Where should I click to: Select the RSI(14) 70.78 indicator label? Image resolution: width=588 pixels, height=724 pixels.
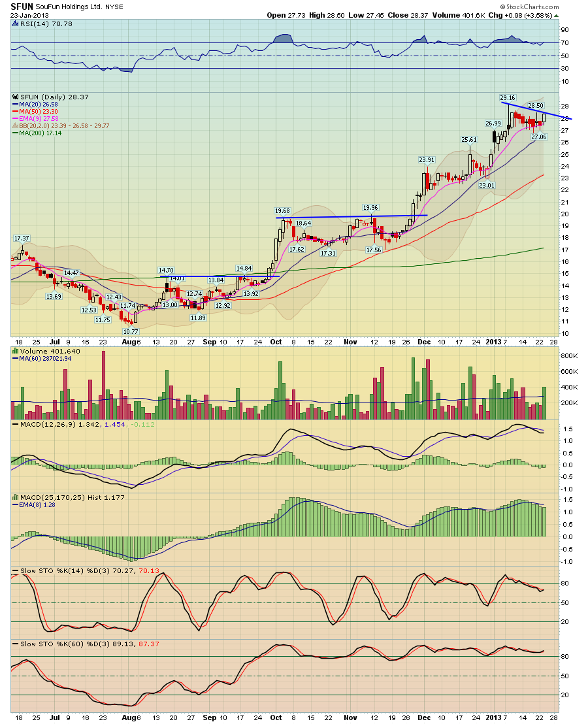click(46, 24)
